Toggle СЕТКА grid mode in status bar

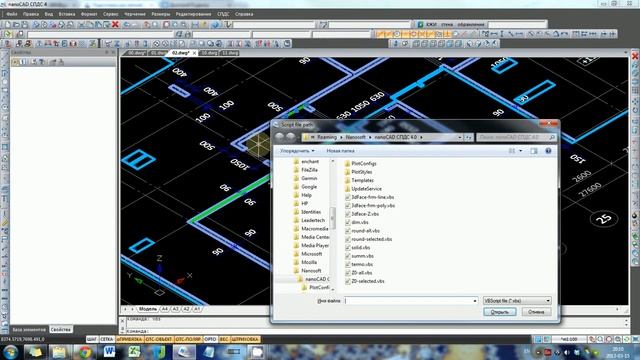point(107,339)
